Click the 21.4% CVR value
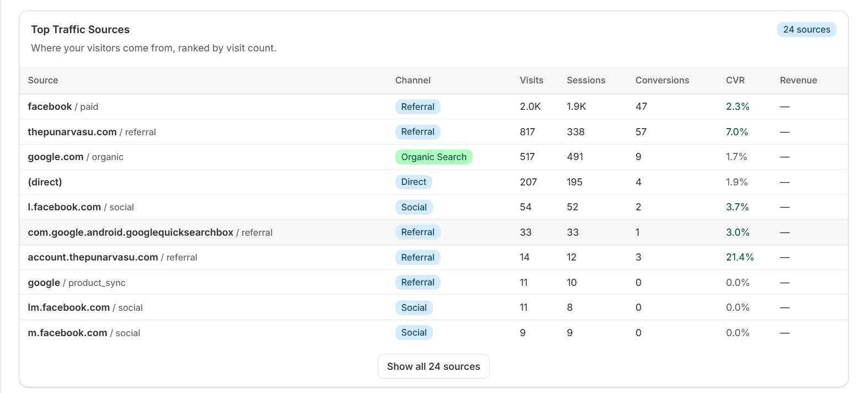 coord(740,258)
